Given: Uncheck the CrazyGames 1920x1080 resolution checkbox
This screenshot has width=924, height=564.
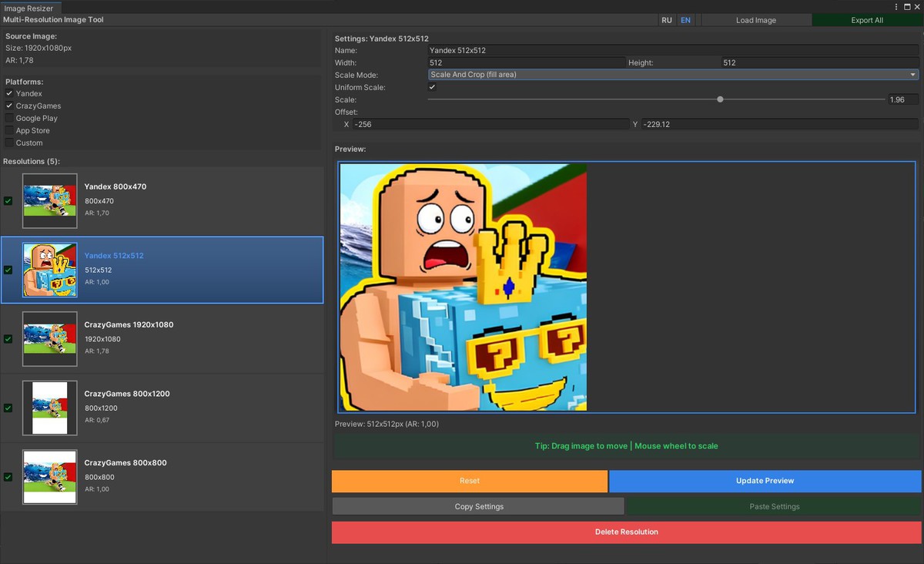Looking at the screenshot, I should [8, 339].
